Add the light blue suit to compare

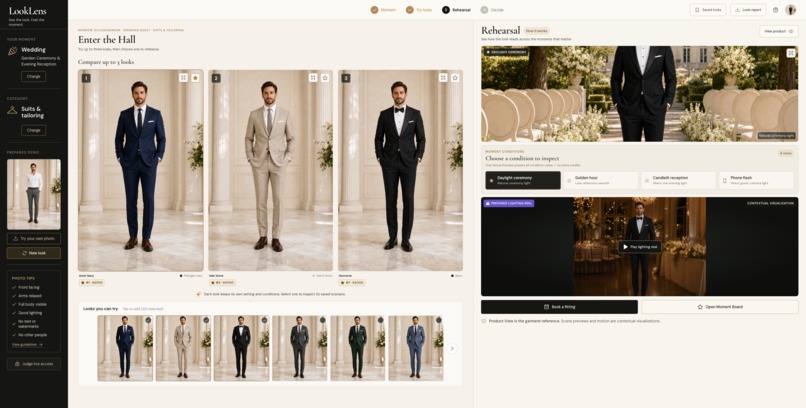coord(415,348)
